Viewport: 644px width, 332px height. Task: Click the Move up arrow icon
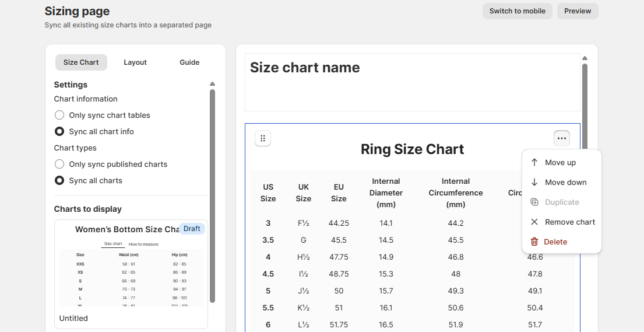534,163
